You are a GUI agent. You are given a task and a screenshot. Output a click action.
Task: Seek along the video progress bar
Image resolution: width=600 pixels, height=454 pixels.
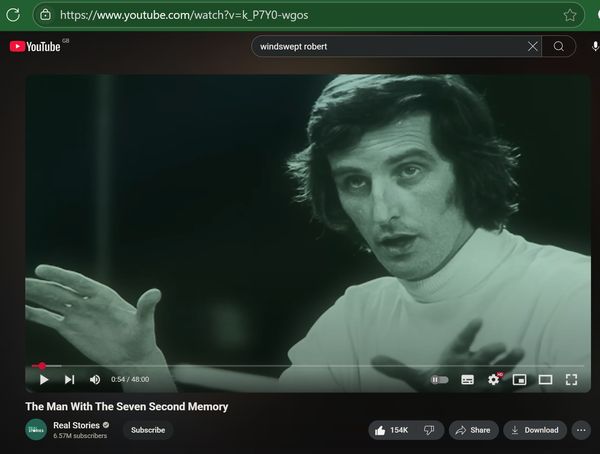tap(308, 366)
